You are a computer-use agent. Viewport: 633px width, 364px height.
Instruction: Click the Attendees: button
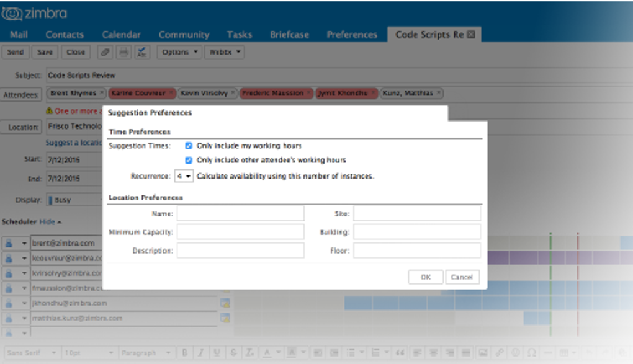pos(20,95)
